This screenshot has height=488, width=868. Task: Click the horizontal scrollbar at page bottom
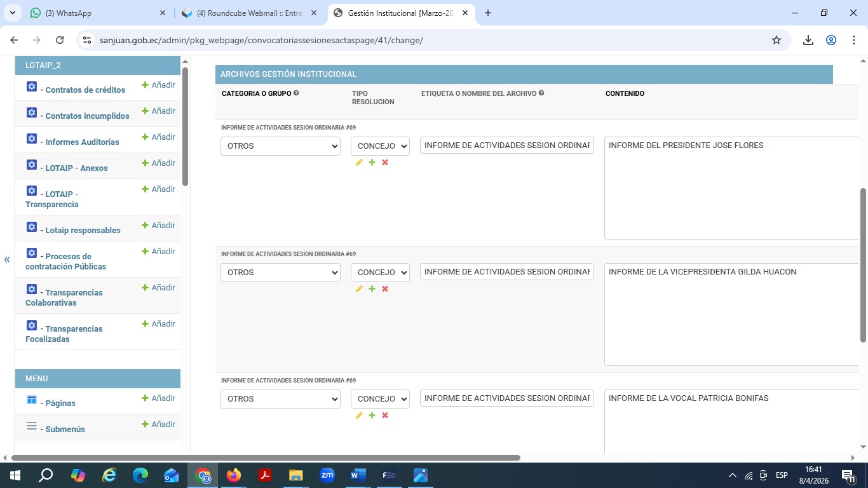point(266,457)
